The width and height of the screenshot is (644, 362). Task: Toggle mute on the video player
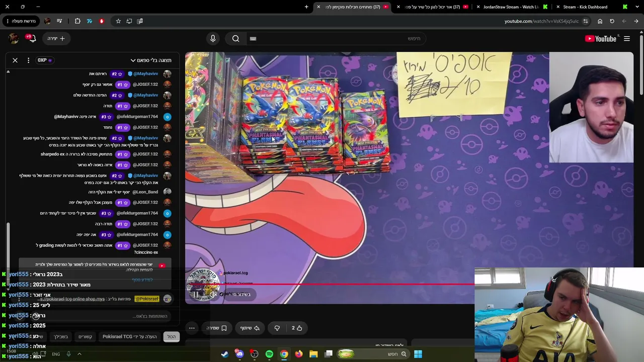click(x=212, y=294)
